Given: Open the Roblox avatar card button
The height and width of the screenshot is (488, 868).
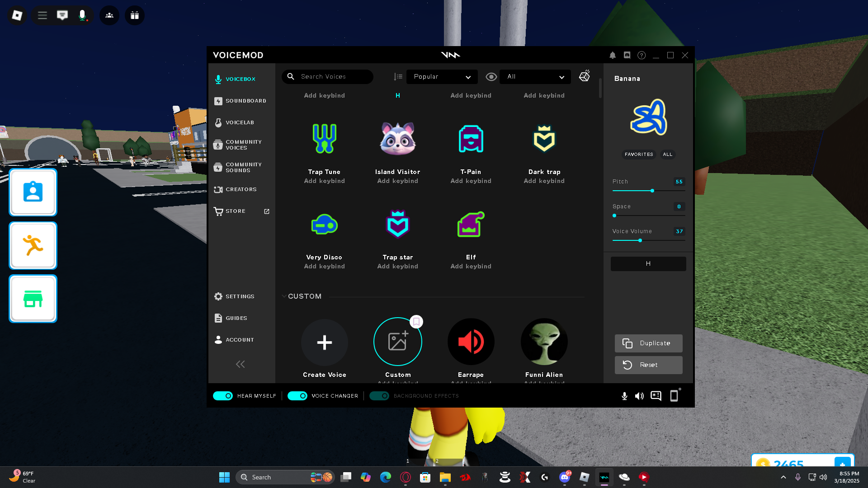Looking at the screenshot, I should (33, 192).
